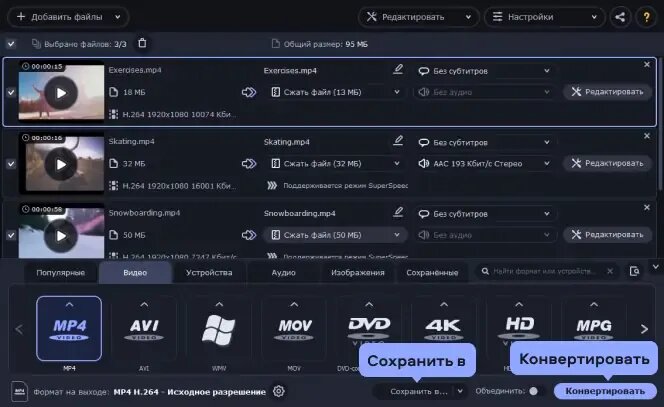Open subtitles dropdown for Skating.mp4

click(484, 142)
